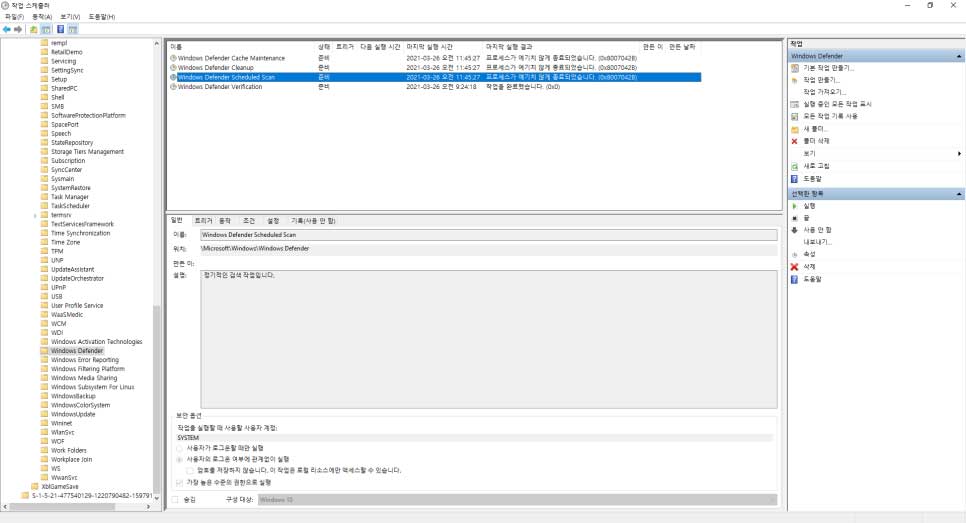Click the 이름 field containing Windows Defender Scheduled Scan
Viewport: 966px width, 523px height.
[x=489, y=235]
